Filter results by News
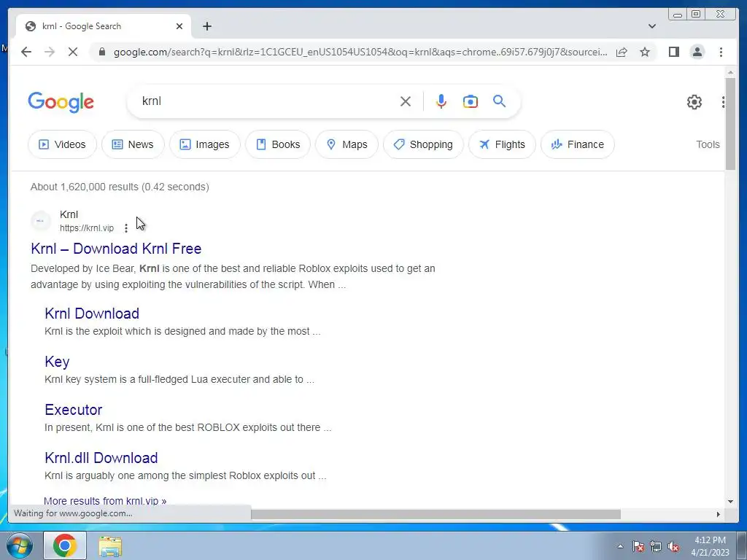 [x=133, y=144]
